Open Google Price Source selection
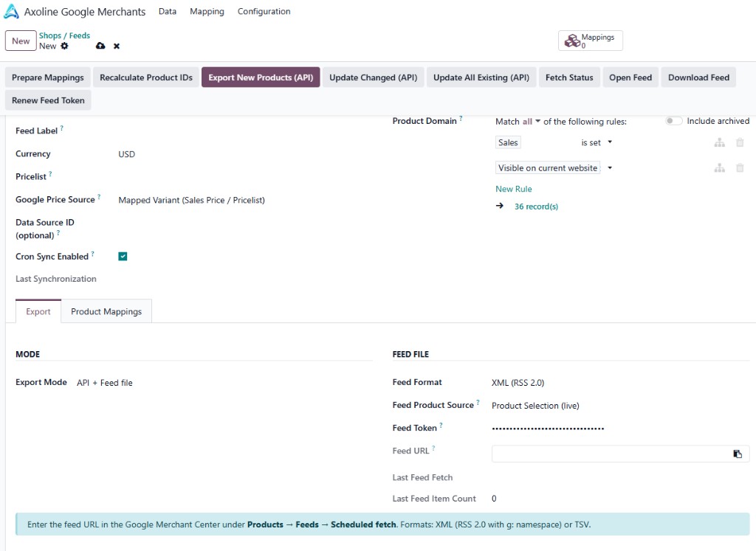Image resolution: width=756 pixels, height=551 pixels. [x=191, y=200]
